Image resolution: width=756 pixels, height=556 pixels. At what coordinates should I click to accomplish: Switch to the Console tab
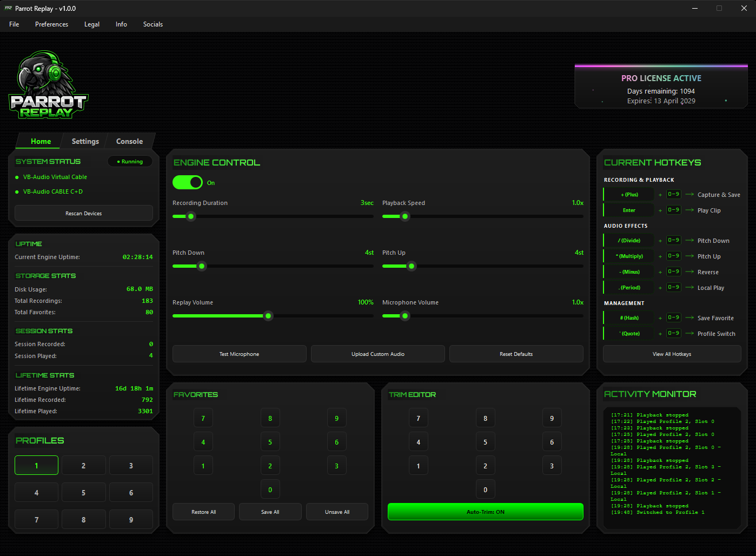click(x=129, y=141)
